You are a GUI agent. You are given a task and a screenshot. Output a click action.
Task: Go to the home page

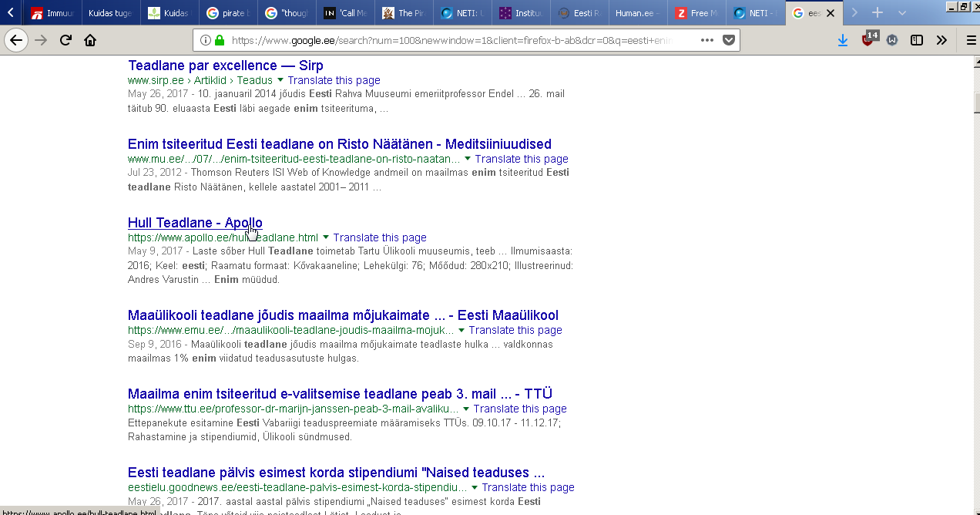(x=90, y=40)
